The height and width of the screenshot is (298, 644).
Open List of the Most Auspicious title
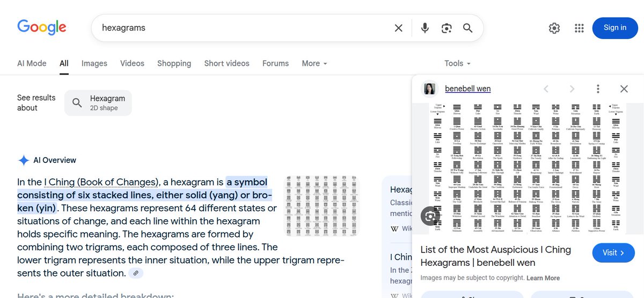tap(495, 256)
